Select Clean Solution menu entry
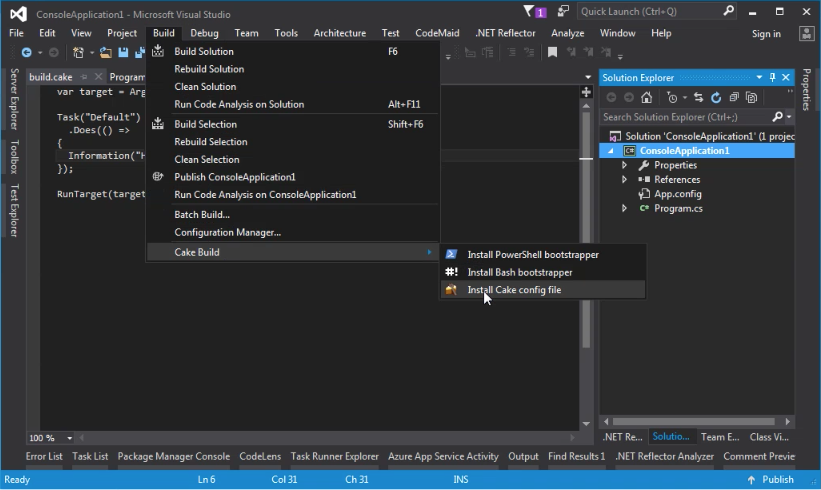The width and height of the screenshot is (821, 490). click(205, 87)
